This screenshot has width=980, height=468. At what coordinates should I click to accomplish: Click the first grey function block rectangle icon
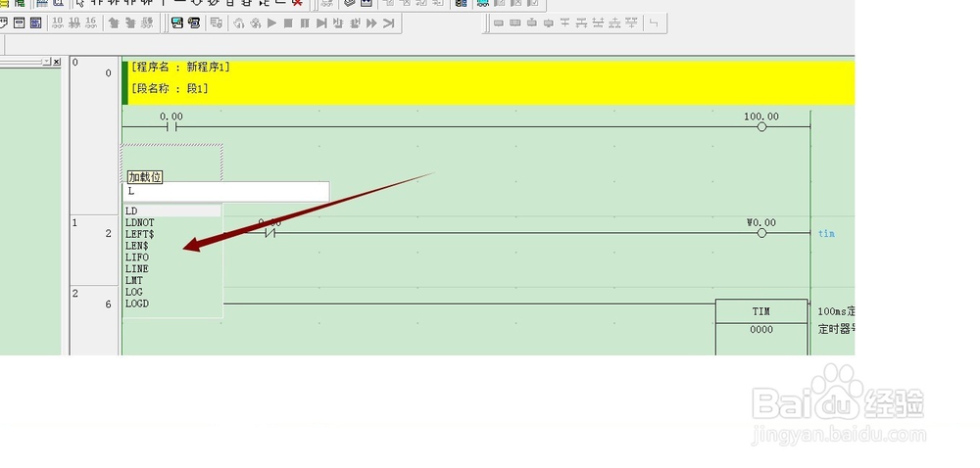click(x=499, y=23)
